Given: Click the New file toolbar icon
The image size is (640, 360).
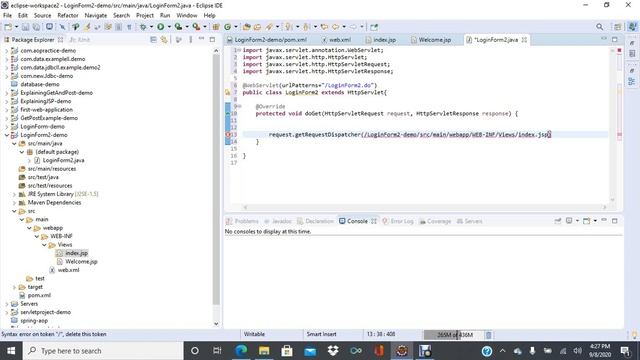Looking at the screenshot, I should point(8,27).
